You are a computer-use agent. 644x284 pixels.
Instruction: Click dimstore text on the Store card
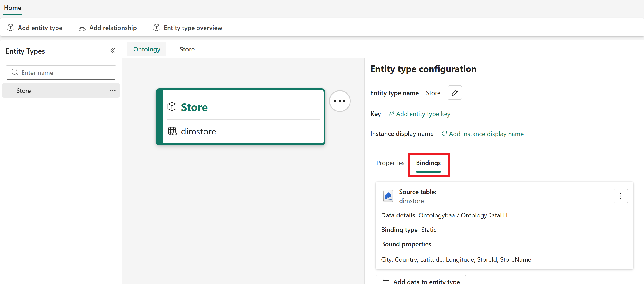[x=199, y=131]
